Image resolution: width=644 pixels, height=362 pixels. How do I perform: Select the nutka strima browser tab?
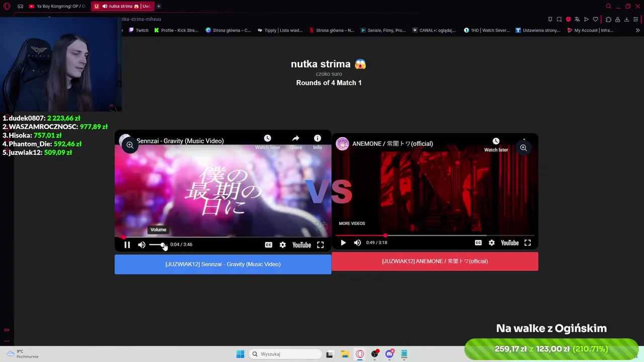(123, 6)
